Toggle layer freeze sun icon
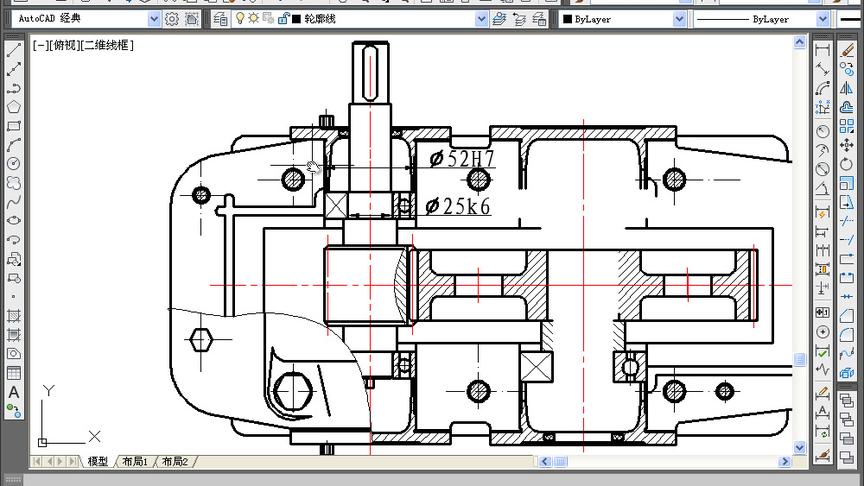Screen dimensions: 864x486 [254, 19]
